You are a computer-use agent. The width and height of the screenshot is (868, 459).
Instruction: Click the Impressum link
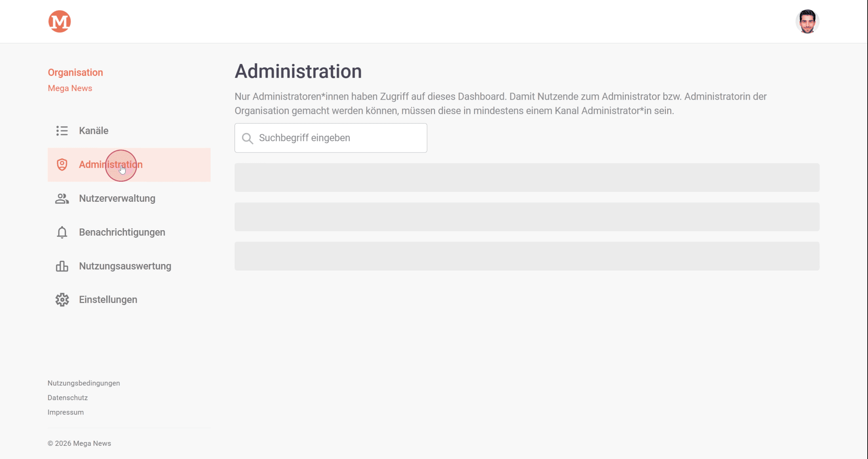coord(65,412)
